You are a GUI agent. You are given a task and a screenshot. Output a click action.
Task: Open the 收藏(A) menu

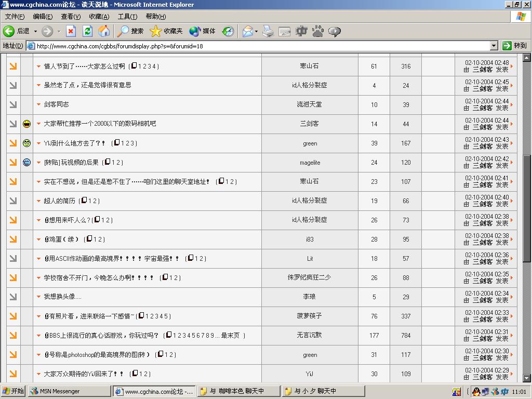(x=99, y=17)
